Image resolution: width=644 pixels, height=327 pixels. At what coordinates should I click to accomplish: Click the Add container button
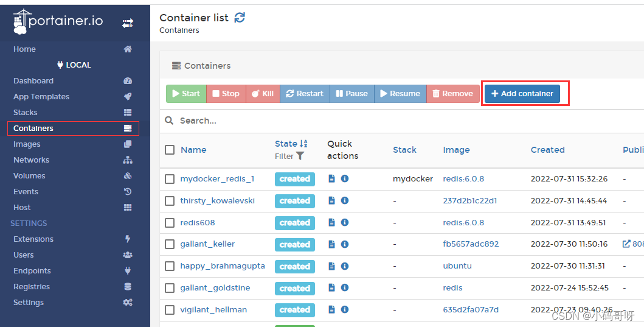[x=522, y=94]
